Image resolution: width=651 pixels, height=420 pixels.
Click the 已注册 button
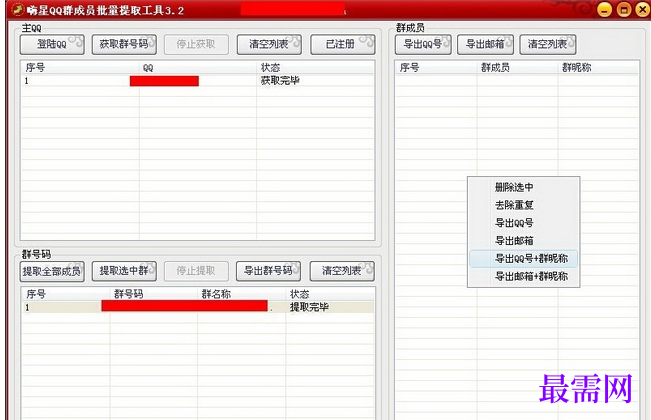343,44
